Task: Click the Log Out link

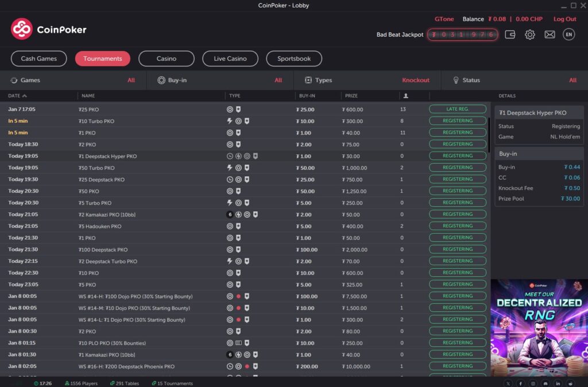Action: click(x=564, y=19)
